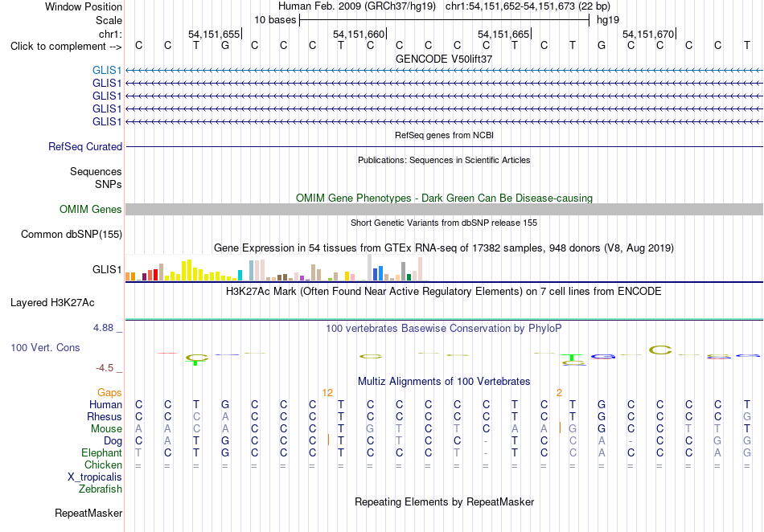The width and height of the screenshot is (764, 532).
Task: Select the Scale track label
Action: [109, 20]
